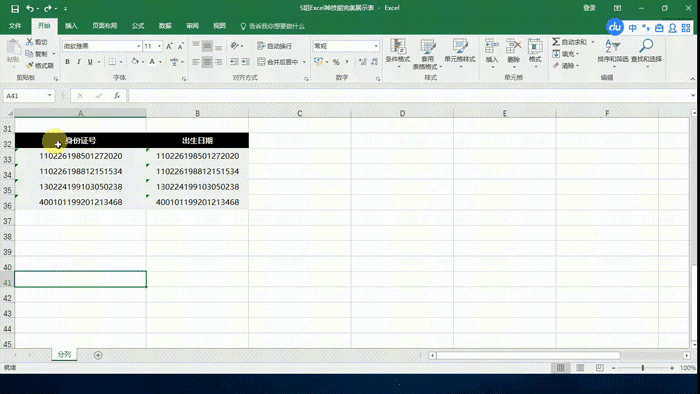
Task: Add a new worksheet
Action: 98,355
